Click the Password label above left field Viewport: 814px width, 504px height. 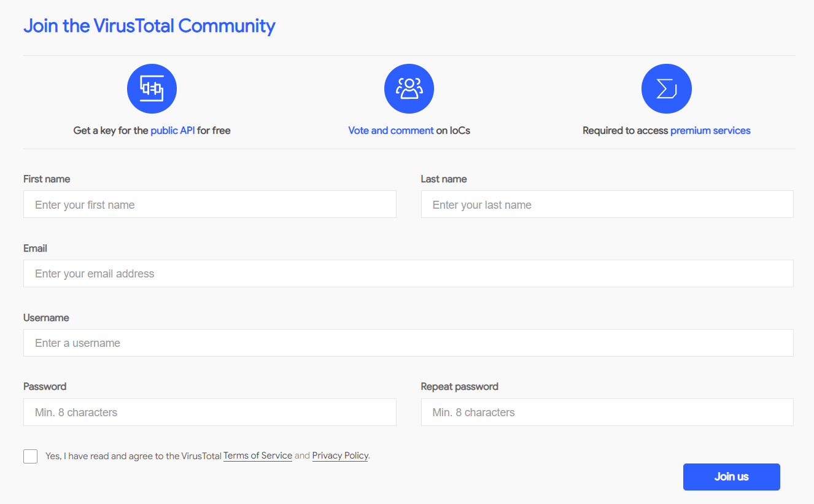coord(45,387)
